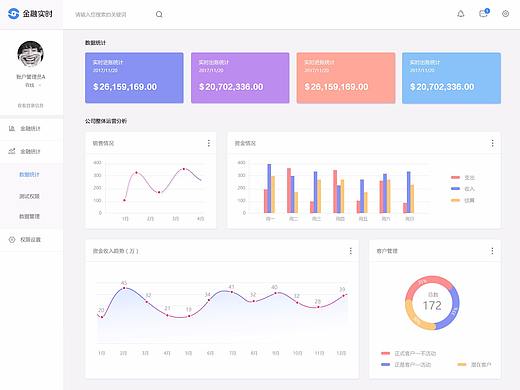Select the 数据管理 submenu item
The image size is (520, 390).
pos(29,217)
